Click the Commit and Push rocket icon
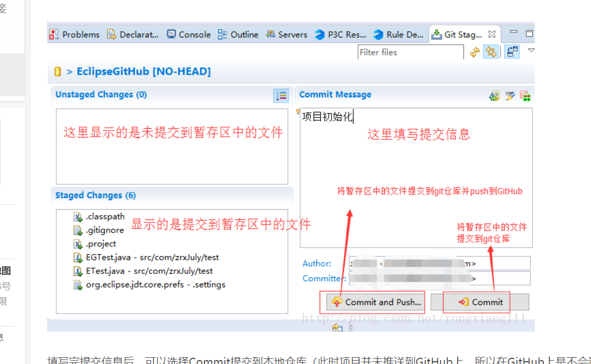 pos(337,302)
